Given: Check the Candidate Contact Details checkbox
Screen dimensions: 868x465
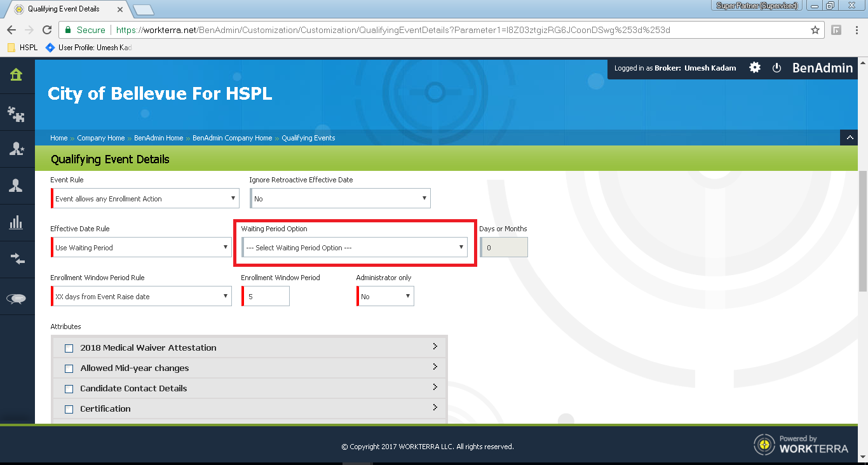Looking at the screenshot, I should point(69,389).
